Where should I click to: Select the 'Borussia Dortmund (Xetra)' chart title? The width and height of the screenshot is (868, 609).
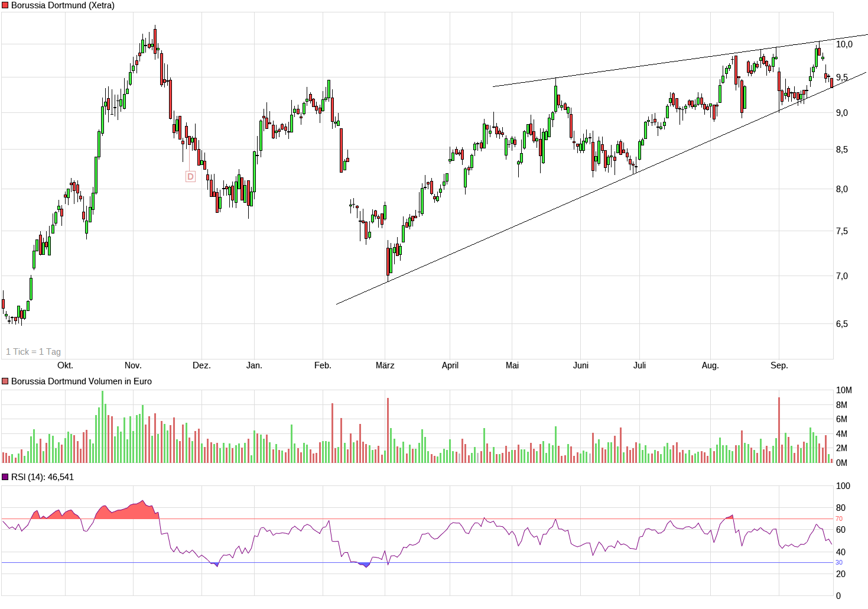pos(63,5)
